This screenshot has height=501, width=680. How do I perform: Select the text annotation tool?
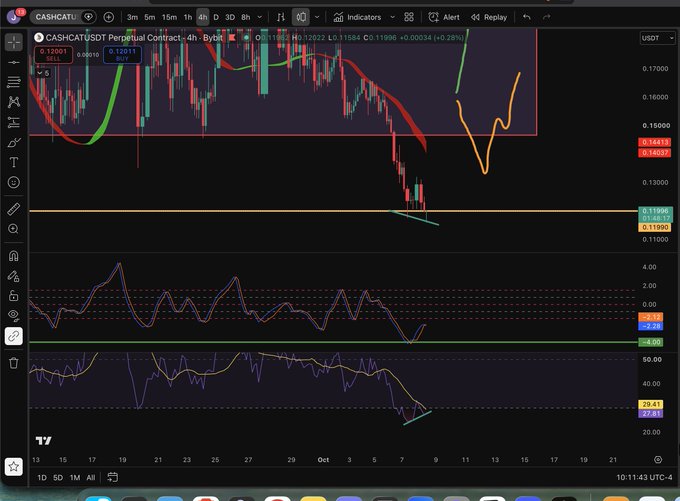(13, 162)
